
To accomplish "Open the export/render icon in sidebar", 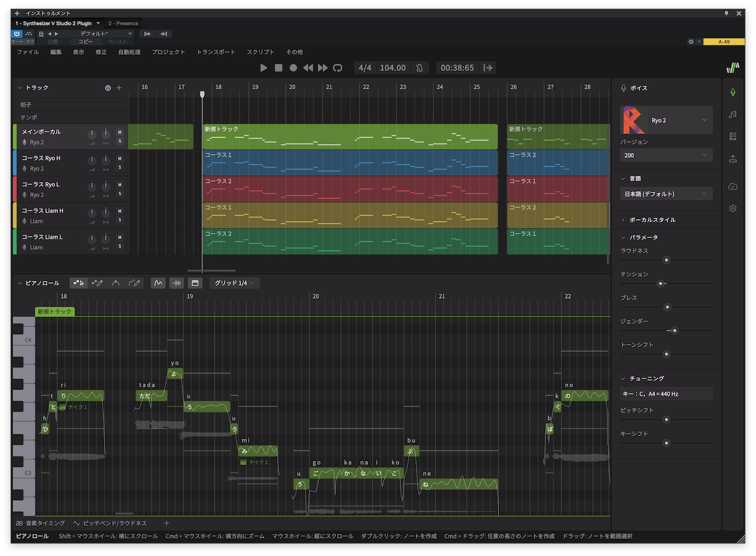I will tap(733, 159).
